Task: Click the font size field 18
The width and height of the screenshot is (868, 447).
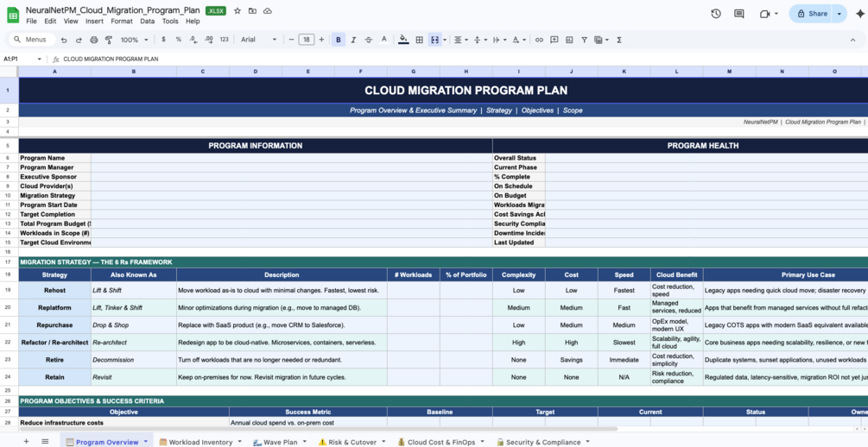Action: [306, 40]
